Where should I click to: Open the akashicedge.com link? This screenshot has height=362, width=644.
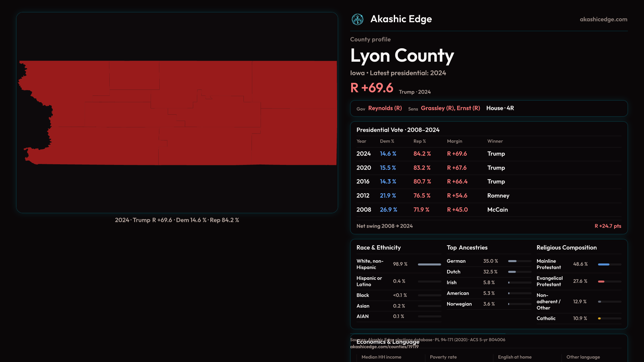pos(603,19)
